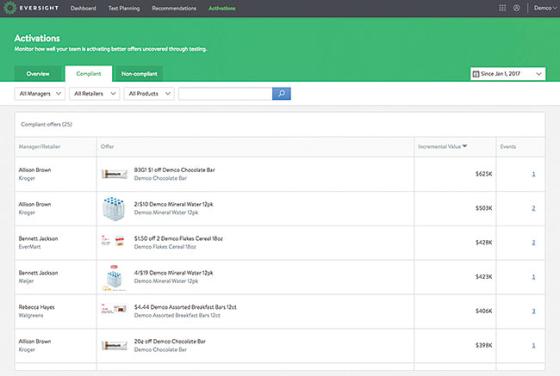Click Bennett Jackson in the EverMart row
The image size is (560, 376).
[x=38, y=239]
